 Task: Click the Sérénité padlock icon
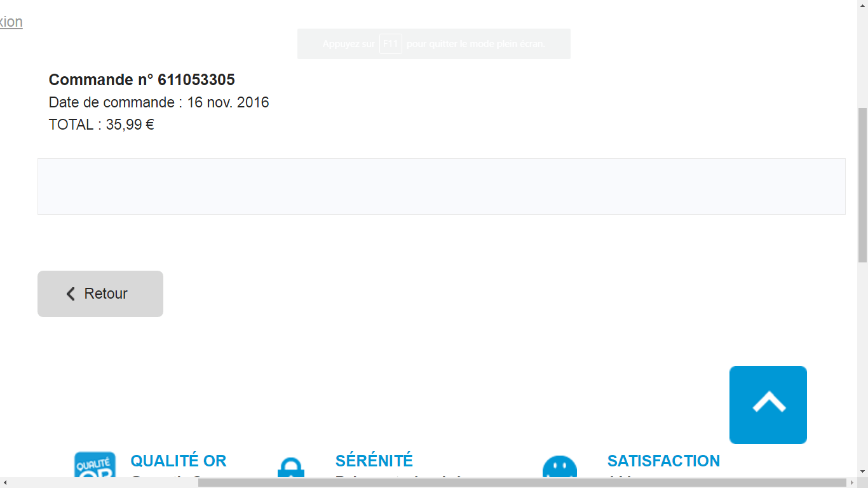(291, 469)
